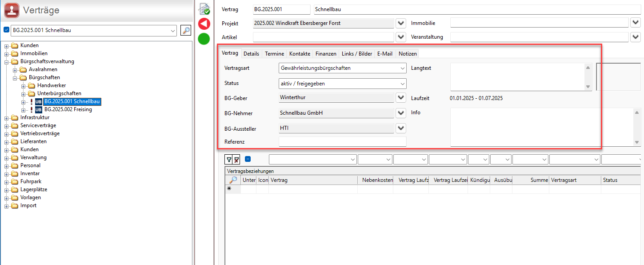Image resolution: width=644 pixels, height=265 pixels.
Task: Switch to the Finanzen tab
Action: click(x=326, y=54)
